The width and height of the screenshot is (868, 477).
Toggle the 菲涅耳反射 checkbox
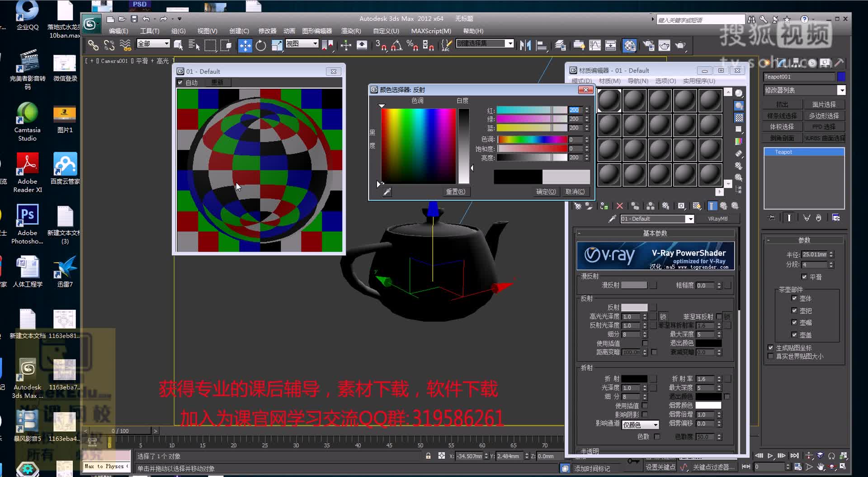pyautogui.click(x=719, y=316)
